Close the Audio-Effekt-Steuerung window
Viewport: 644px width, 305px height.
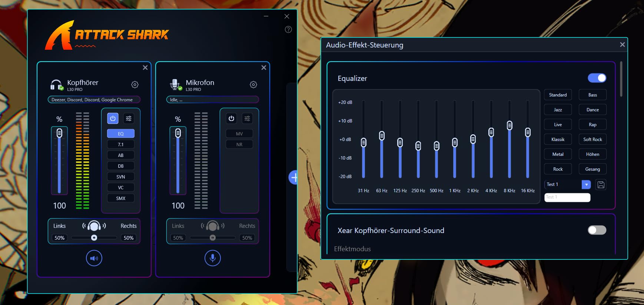pos(623,45)
